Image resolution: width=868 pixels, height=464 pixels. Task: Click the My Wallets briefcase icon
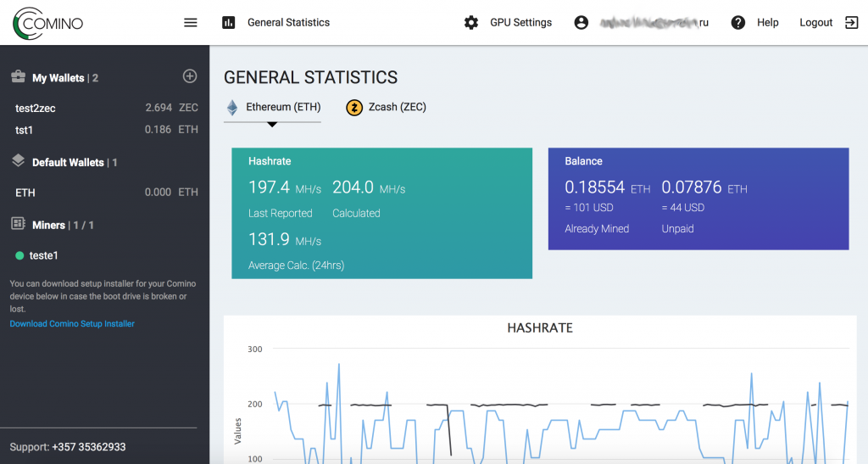pos(18,77)
